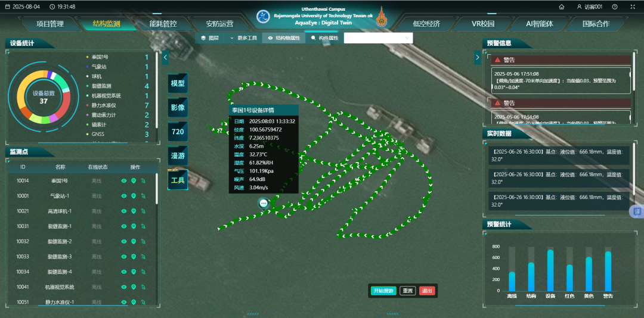Viewport: 644px width, 318px height.
Task: Click route icon for 高清球机-1 row
Action: click(x=143, y=211)
